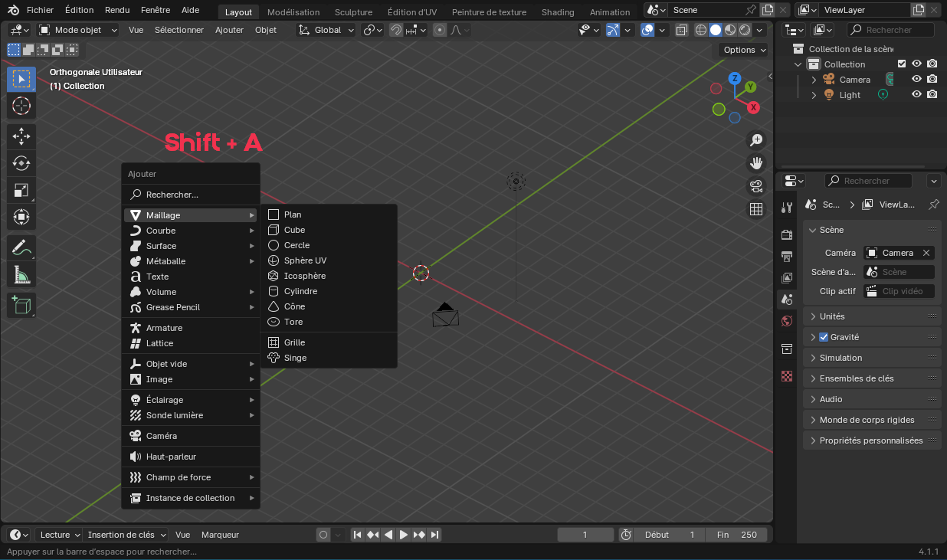The height and width of the screenshot is (560, 947).
Task: Disable Camera render visibility in the outliner
Action: point(932,79)
